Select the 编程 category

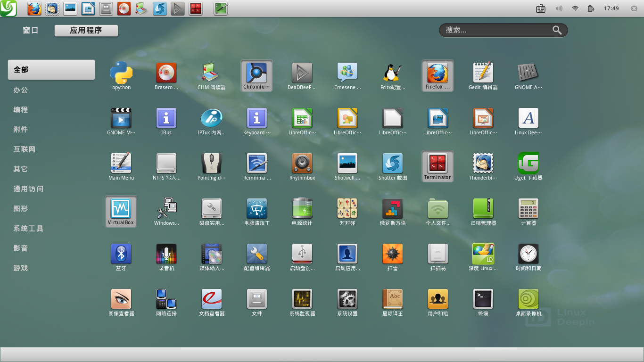(21, 109)
